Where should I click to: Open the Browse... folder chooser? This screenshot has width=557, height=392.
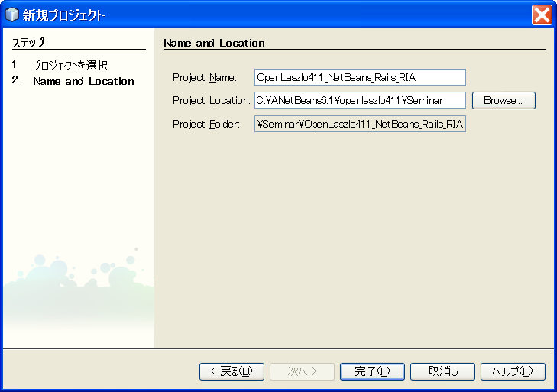click(504, 101)
